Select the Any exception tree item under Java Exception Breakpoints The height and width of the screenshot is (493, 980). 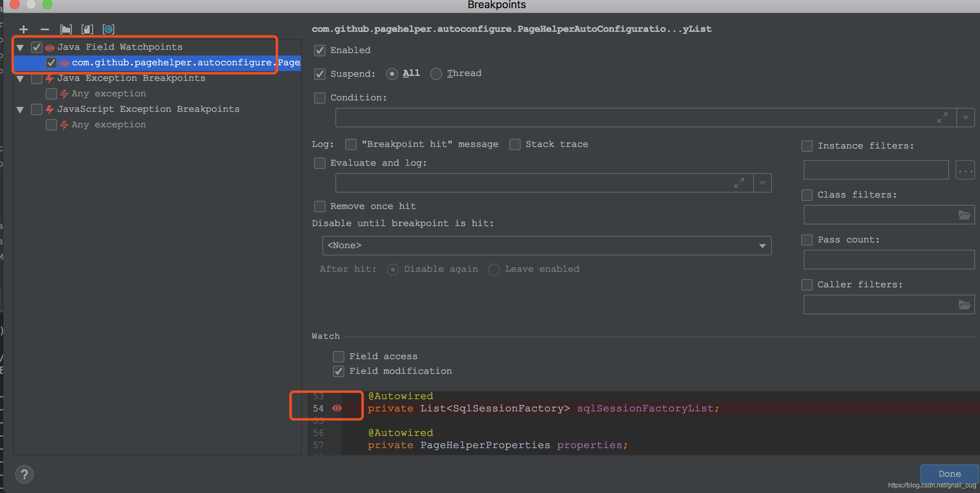[109, 93]
